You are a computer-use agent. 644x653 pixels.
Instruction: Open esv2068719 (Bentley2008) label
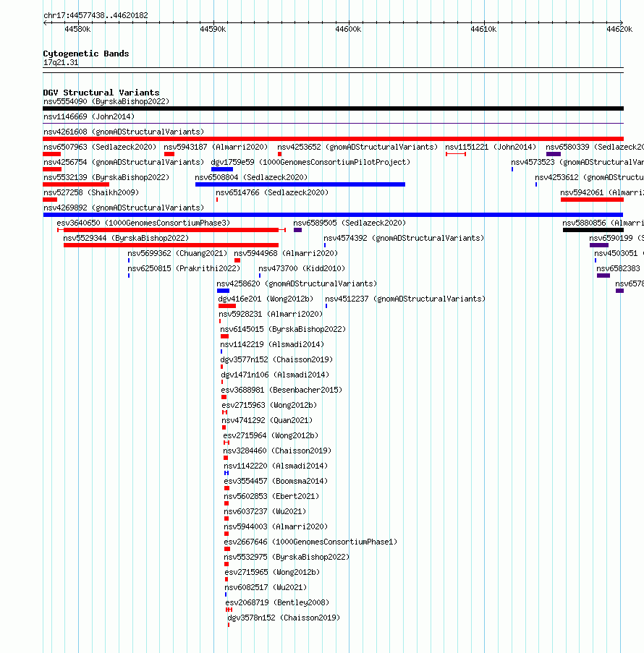tap(277, 603)
